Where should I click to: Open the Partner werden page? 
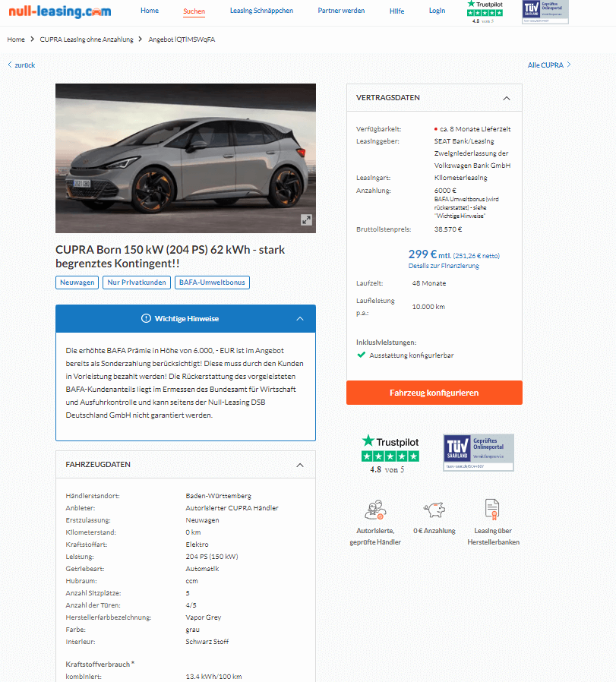341,11
